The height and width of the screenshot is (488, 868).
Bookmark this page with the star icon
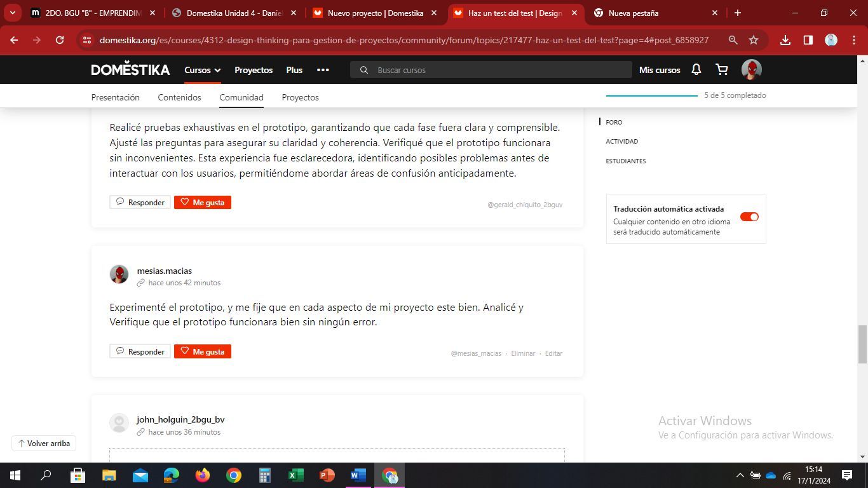[754, 40]
